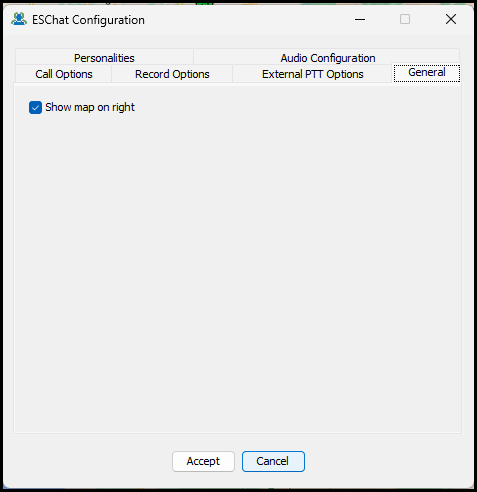Go to the Record Options tab
The height and width of the screenshot is (492, 477).
pyautogui.click(x=172, y=74)
